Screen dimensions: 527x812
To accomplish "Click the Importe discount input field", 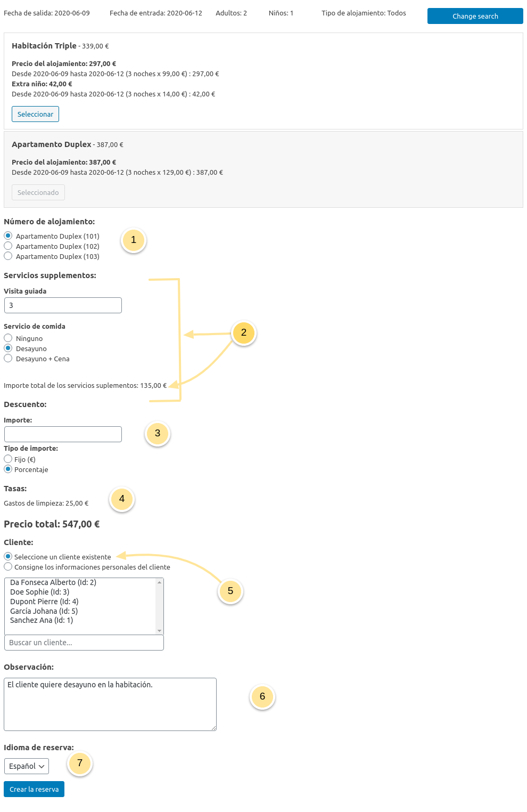I will coord(63,434).
